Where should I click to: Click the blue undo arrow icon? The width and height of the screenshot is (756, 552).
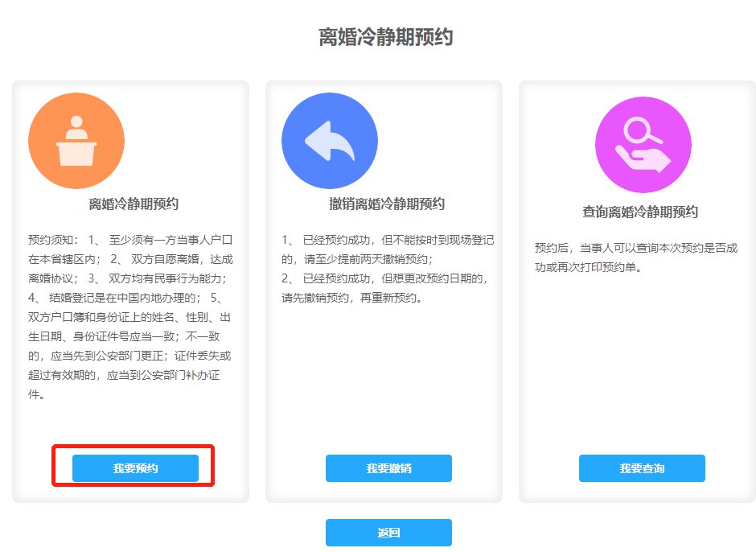[330, 141]
